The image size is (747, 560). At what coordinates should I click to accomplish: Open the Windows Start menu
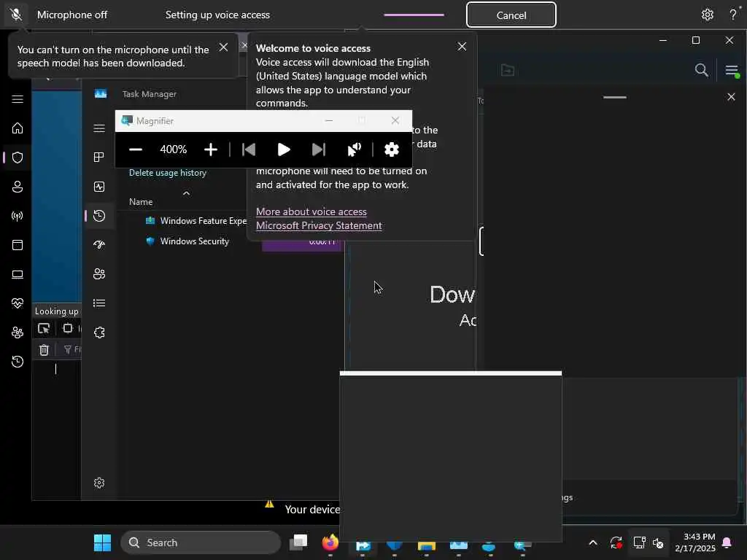pos(102,542)
